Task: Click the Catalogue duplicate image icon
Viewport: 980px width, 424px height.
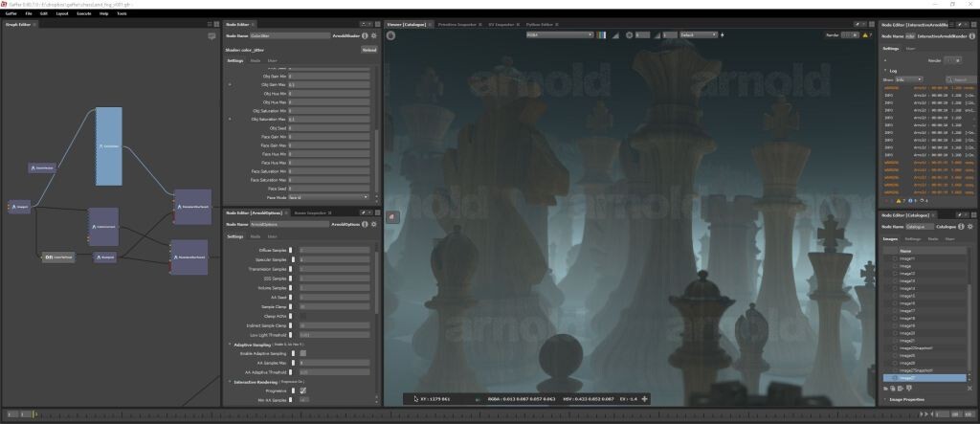Action: 894,389
